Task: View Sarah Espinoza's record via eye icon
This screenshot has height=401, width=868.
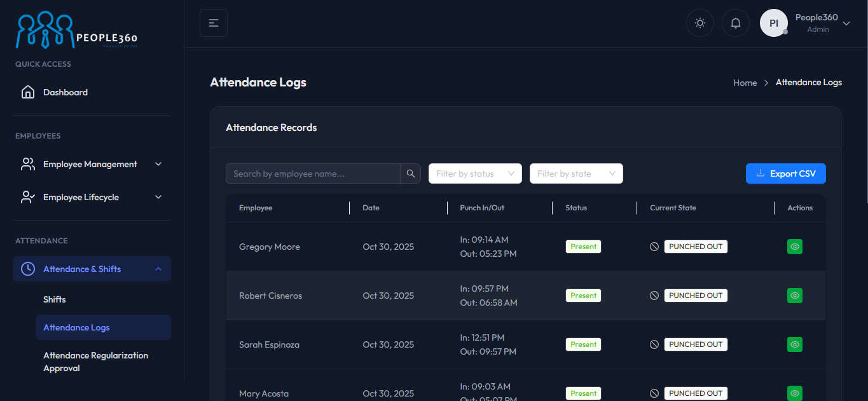Action: 794,344
